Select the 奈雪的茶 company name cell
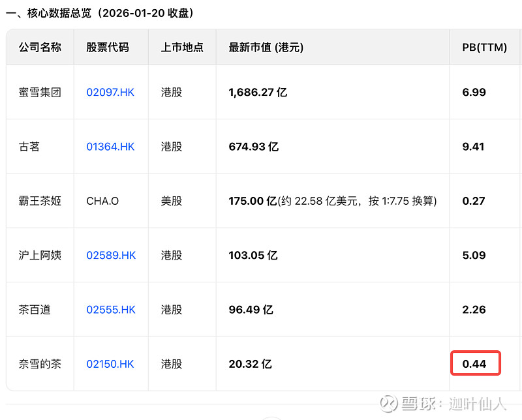 40,364
